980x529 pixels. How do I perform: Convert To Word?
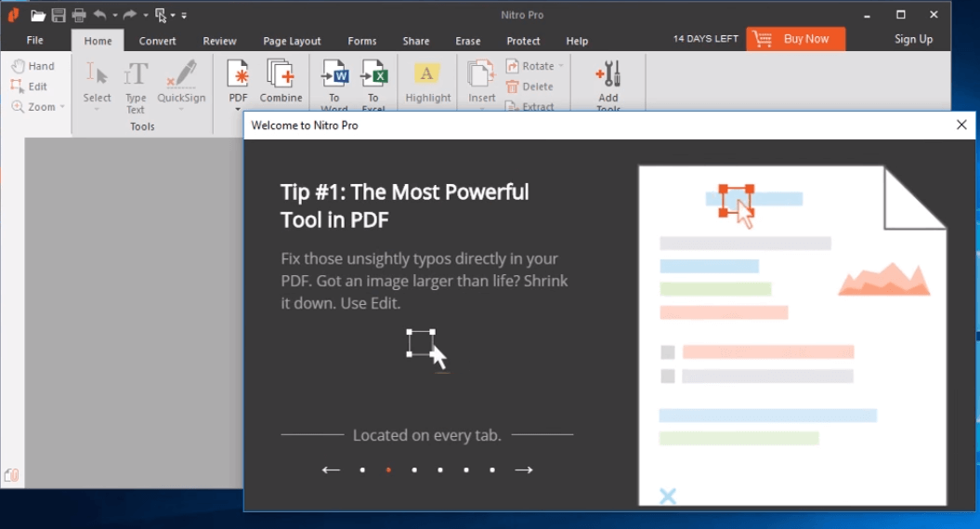point(334,85)
